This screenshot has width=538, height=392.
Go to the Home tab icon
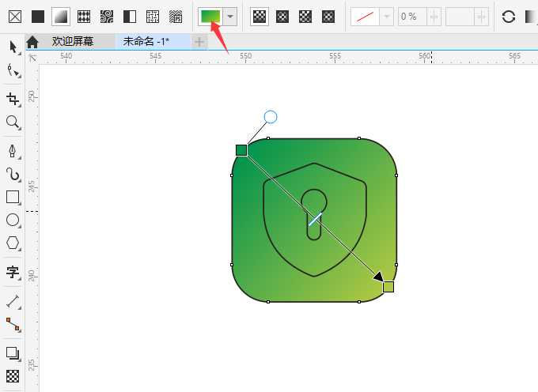tap(32, 42)
